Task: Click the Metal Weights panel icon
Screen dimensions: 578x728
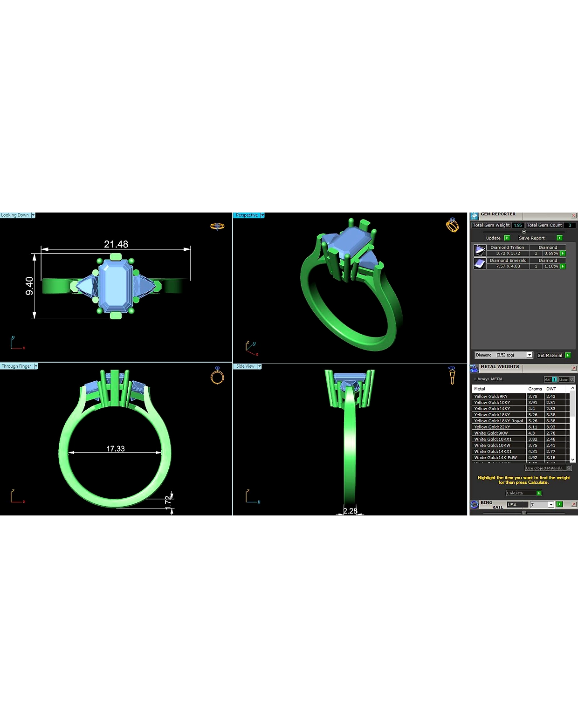Action: 475,369
